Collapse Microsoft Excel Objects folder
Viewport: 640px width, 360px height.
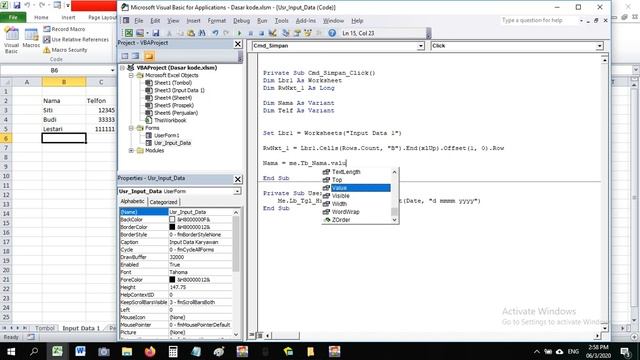[x=131, y=76]
